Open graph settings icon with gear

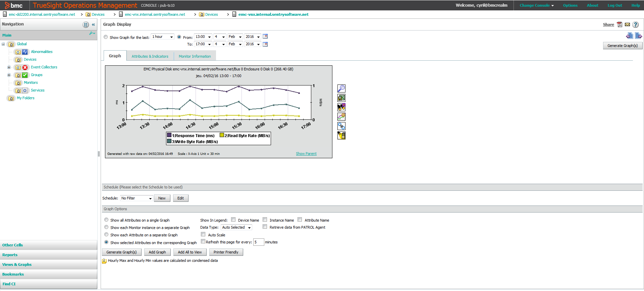click(341, 117)
